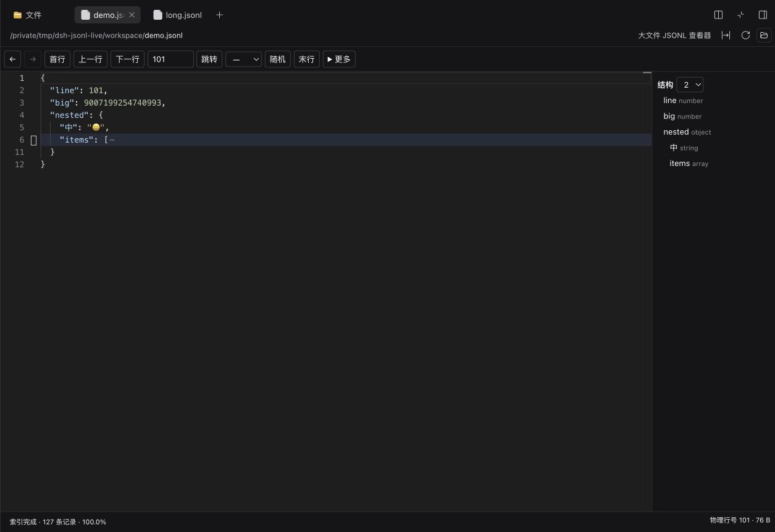Go forward with the right arrow button
Screen dimensions: 775x532
[33, 59]
